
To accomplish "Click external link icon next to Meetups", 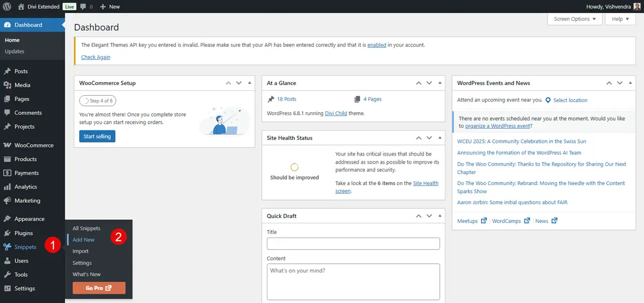I will pos(484,220).
